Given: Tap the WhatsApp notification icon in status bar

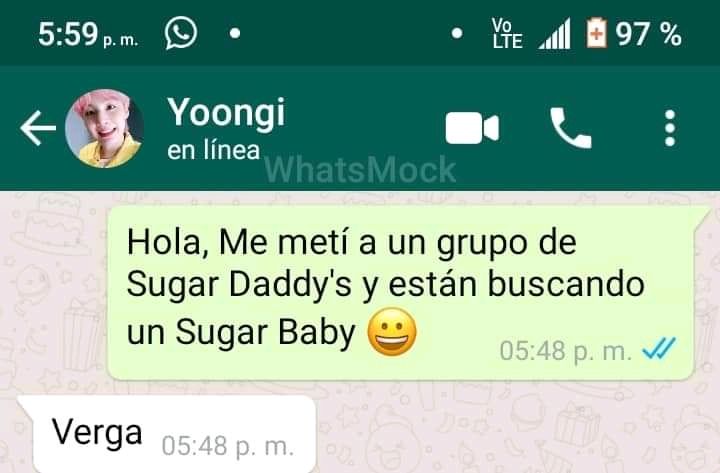Looking at the screenshot, I should click(181, 33).
